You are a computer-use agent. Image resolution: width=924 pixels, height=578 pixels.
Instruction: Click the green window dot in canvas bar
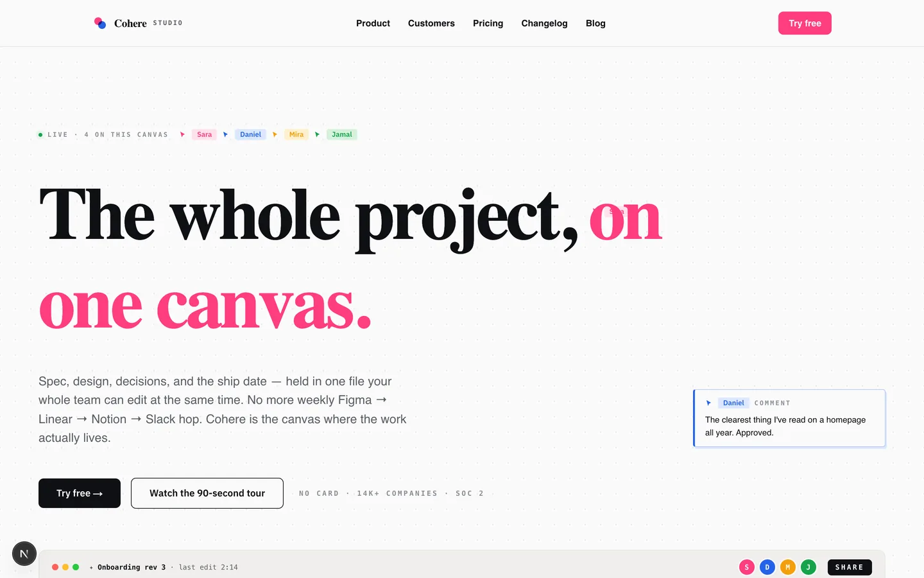pyautogui.click(x=76, y=567)
